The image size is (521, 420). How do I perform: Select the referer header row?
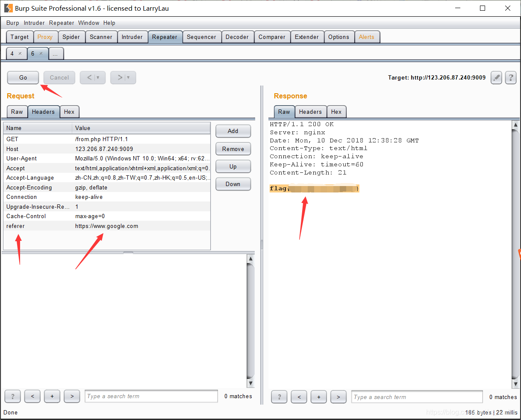pyautogui.click(x=107, y=226)
